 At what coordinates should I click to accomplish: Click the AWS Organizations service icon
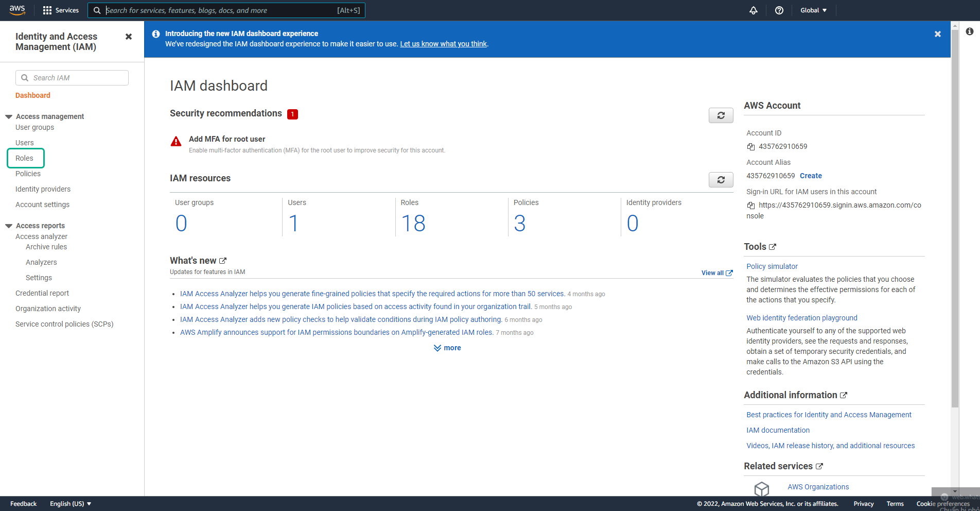point(762,488)
